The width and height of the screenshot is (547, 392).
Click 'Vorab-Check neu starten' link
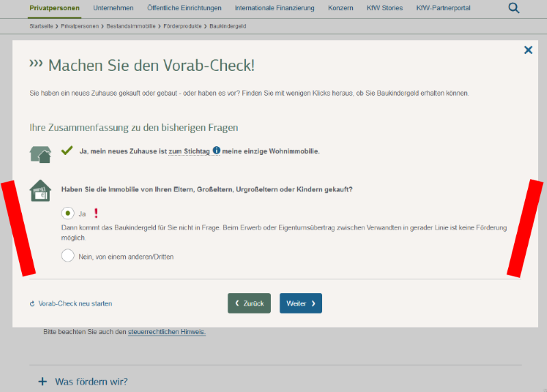pyautogui.click(x=75, y=303)
